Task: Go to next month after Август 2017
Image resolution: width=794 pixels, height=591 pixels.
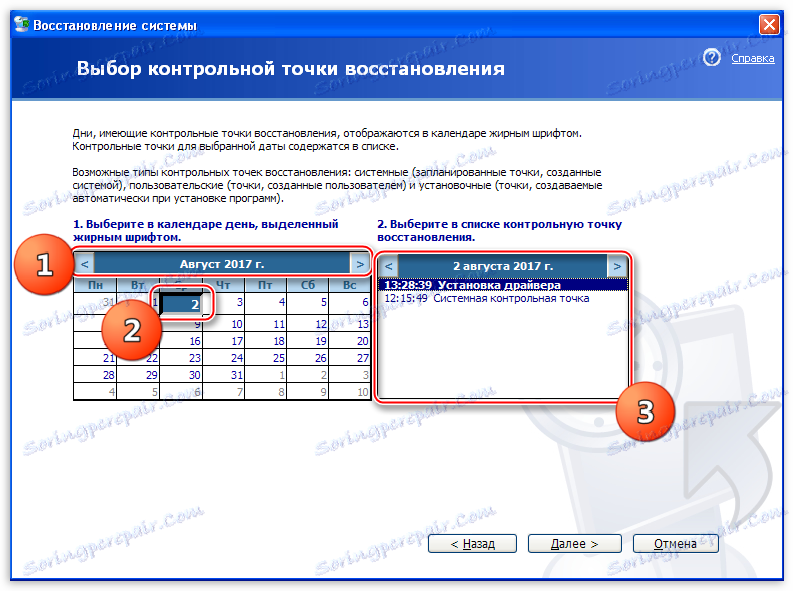Action: (x=360, y=264)
